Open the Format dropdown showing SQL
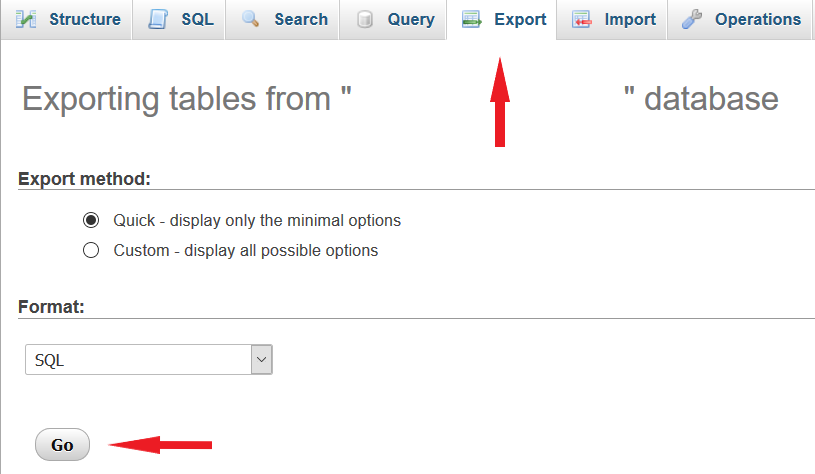The height and width of the screenshot is (474, 815). [x=138, y=360]
